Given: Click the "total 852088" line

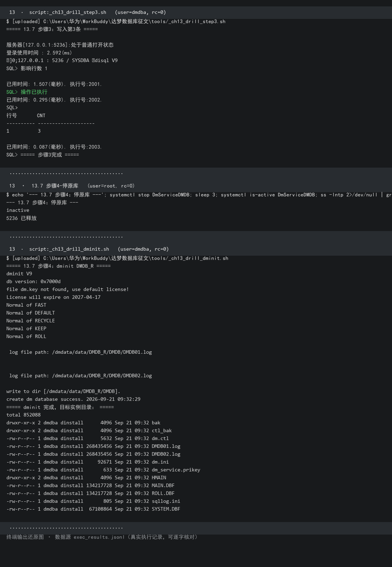Looking at the screenshot, I should click(24, 415).
